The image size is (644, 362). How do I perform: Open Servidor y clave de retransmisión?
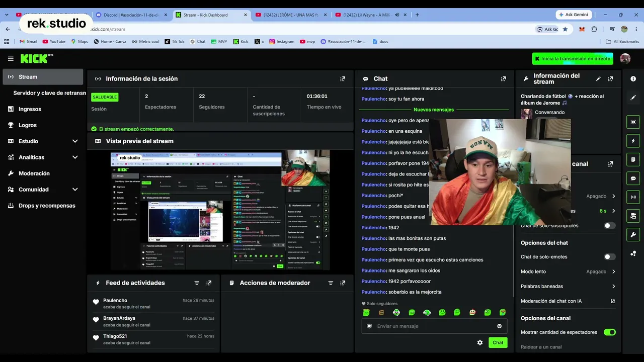49,93
